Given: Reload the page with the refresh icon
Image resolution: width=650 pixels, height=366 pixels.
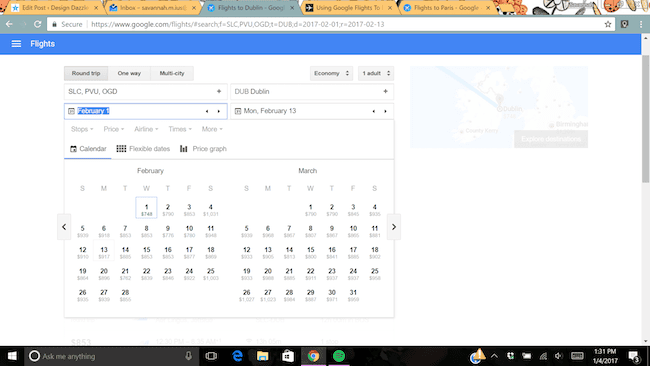Looking at the screenshot, I should (37, 24).
